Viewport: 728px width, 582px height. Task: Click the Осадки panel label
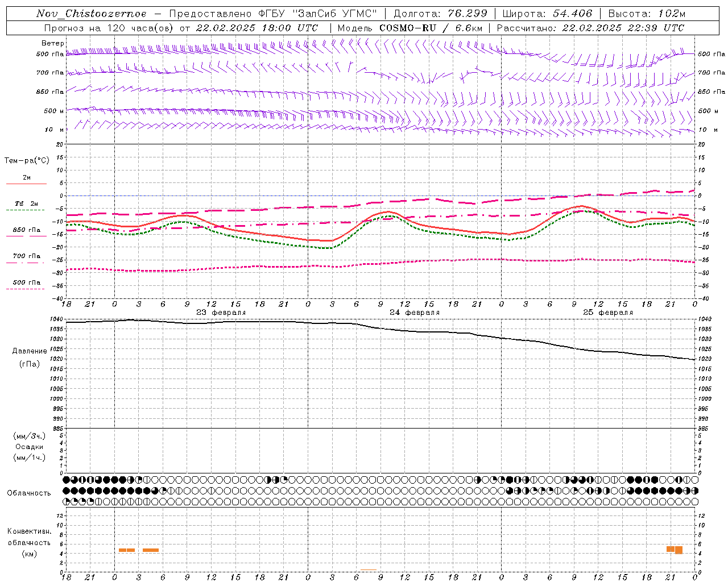click(x=29, y=447)
